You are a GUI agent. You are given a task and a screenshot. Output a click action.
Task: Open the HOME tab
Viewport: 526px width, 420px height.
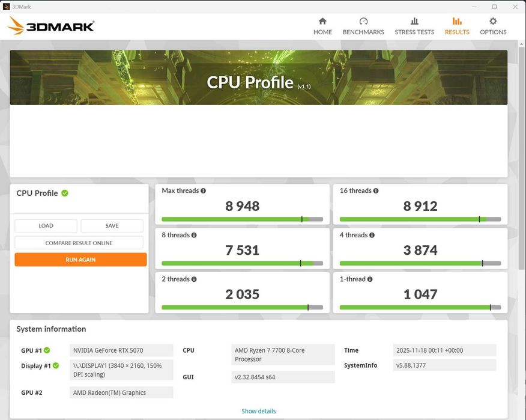(322, 26)
